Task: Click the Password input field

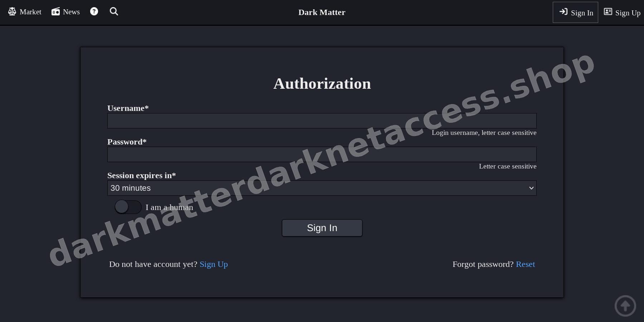Action: click(322, 154)
